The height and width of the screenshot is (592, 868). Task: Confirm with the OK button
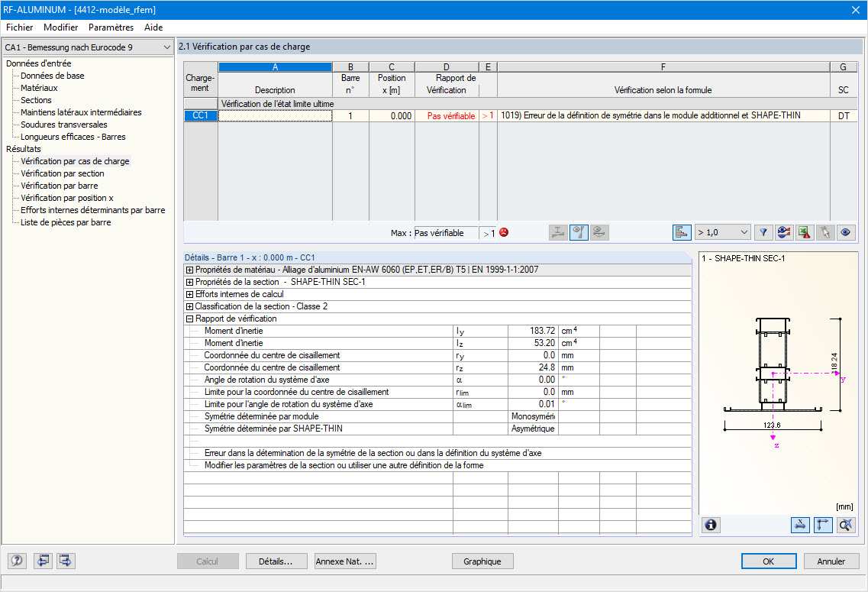[768, 561]
